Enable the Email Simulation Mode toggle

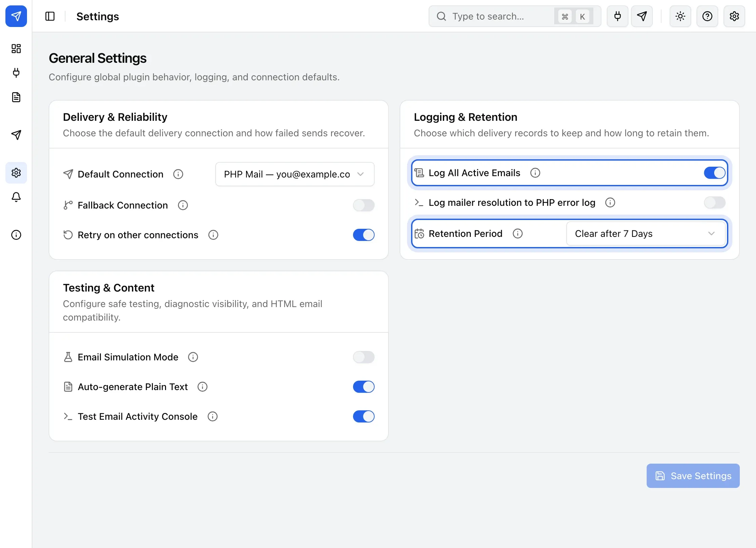364,357
